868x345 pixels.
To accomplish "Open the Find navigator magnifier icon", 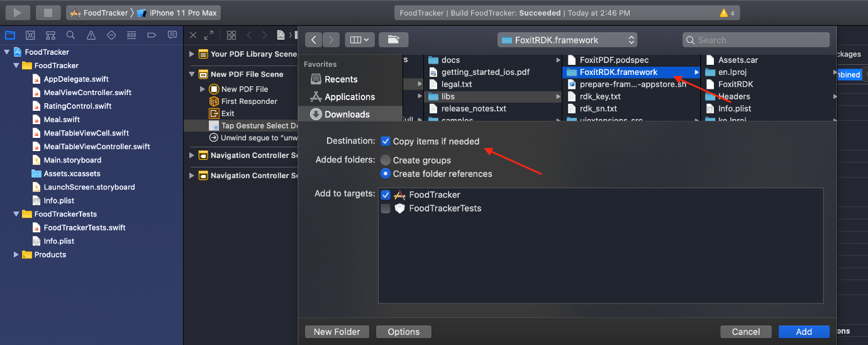I will coord(70,35).
